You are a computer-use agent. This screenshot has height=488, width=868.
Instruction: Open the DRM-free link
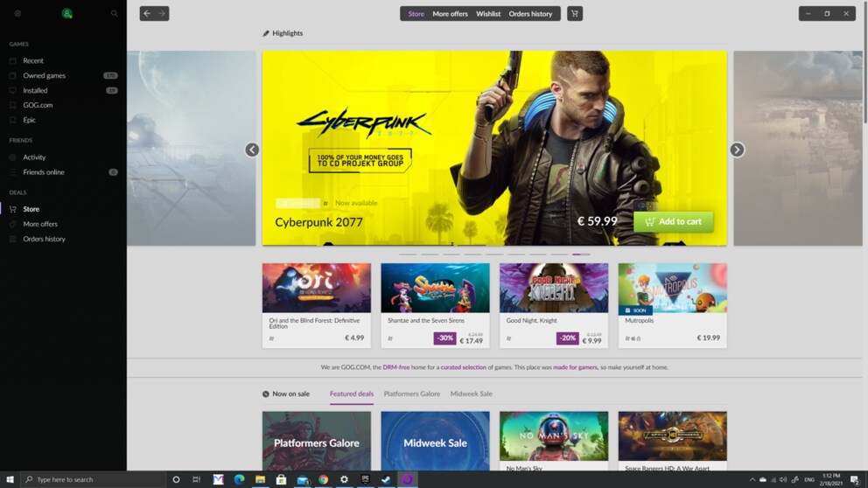[395, 367]
